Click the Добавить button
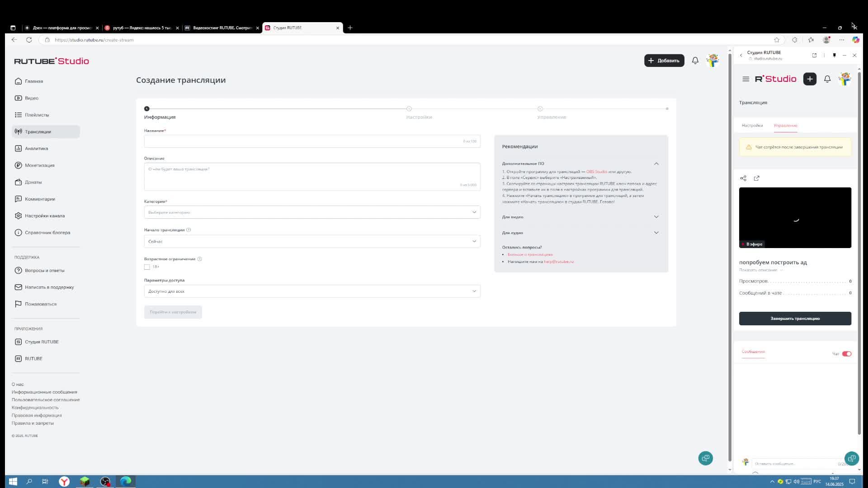Screen dimensions: 868x488 pyautogui.click(x=664, y=61)
